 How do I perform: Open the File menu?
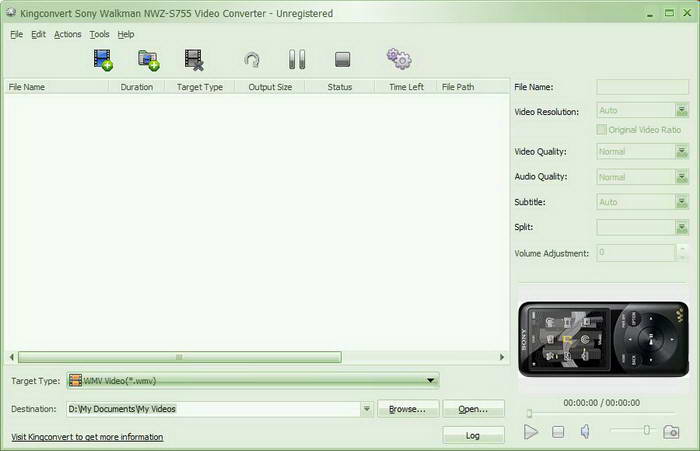pos(16,34)
